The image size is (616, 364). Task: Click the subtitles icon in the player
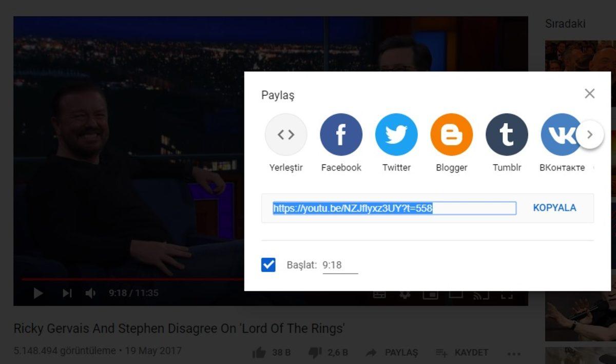tap(379, 294)
